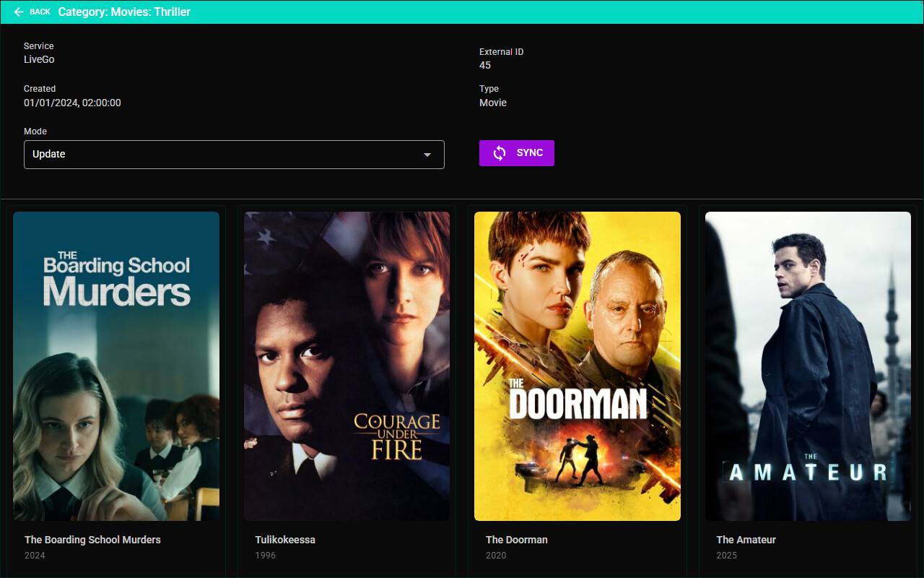
Task: Click the purple SYNC button
Action: (x=517, y=153)
